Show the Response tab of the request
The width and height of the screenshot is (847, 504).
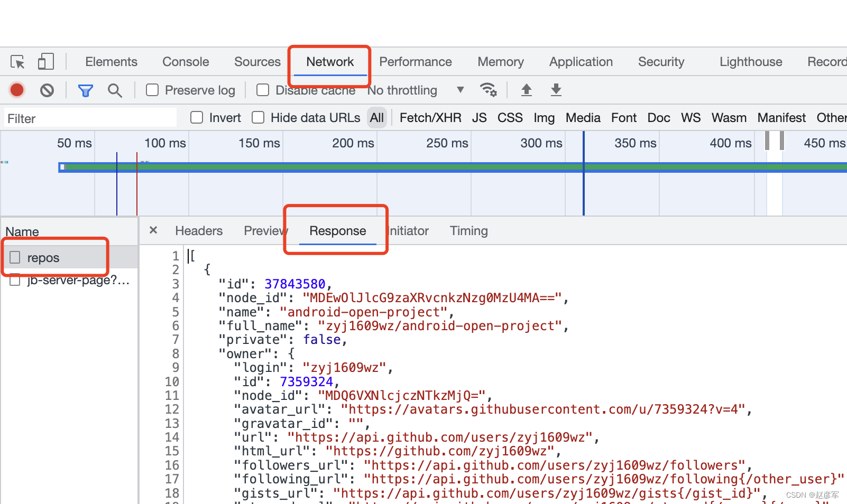(x=338, y=231)
